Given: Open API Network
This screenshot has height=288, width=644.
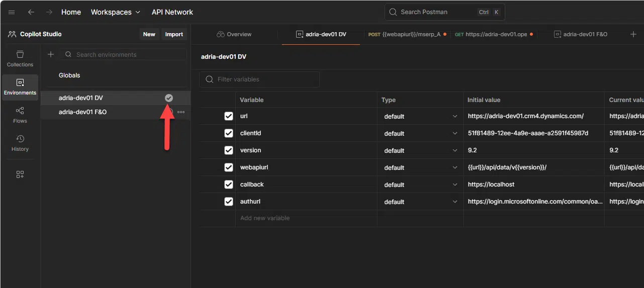Looking at the screenshot, I should tap(172, 12).
